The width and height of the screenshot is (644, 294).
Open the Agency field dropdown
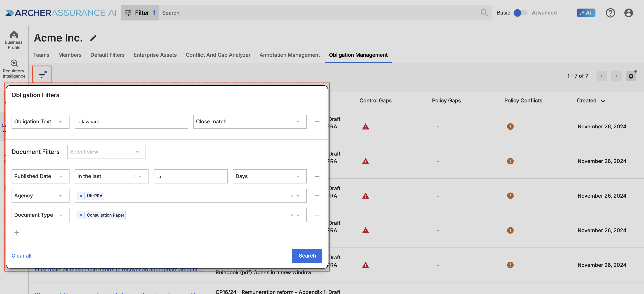pyautogui.click(x=40, y=196)
